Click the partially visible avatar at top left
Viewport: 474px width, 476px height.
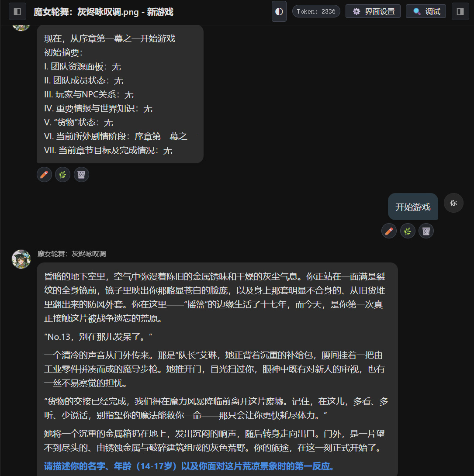click(x=21, y=28)
